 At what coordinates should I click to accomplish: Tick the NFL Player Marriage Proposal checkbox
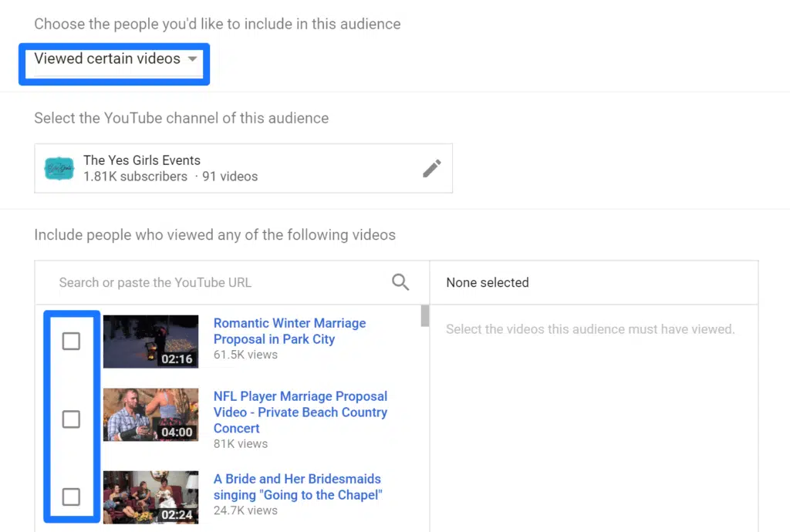click(71, 419)
